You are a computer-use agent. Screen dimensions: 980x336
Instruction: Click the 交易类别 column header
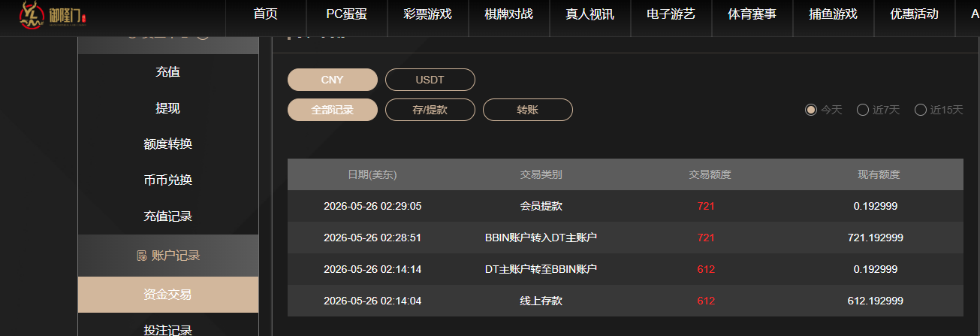click(x=541, y=174)
